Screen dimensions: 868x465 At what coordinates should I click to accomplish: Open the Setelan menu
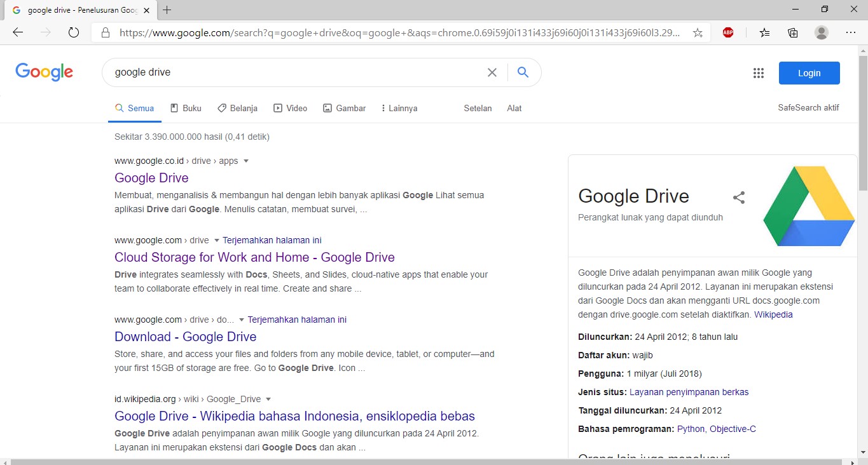(x=478, y=108)
